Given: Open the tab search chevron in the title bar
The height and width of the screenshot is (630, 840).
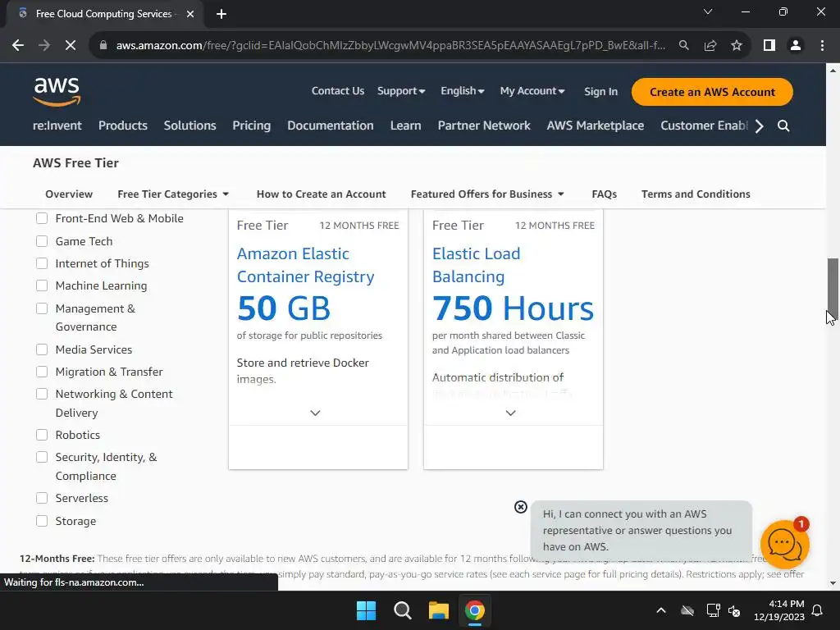Looking at the screenshot, I should (708, 11).
